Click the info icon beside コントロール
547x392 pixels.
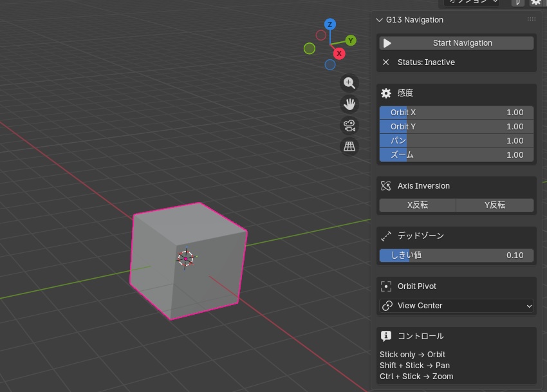tap(385, 335)
